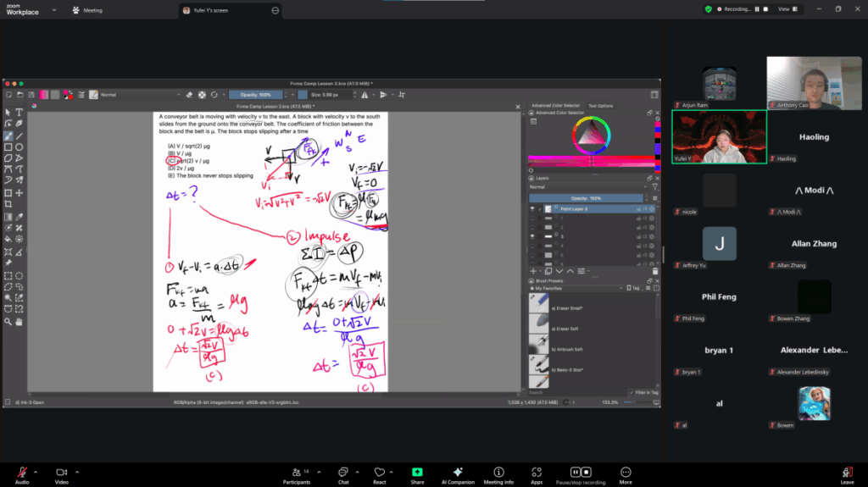
Task: Click the brush Opacity slider in toolbar
Action: pos(255,95)
